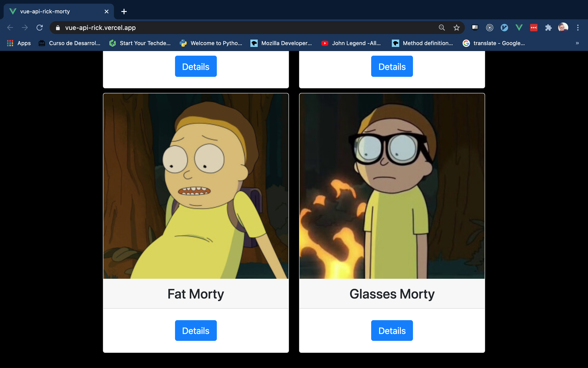Viewport: 588px width, 368px height.
Task: Open the screen cast extension icon
Action: 475,28
